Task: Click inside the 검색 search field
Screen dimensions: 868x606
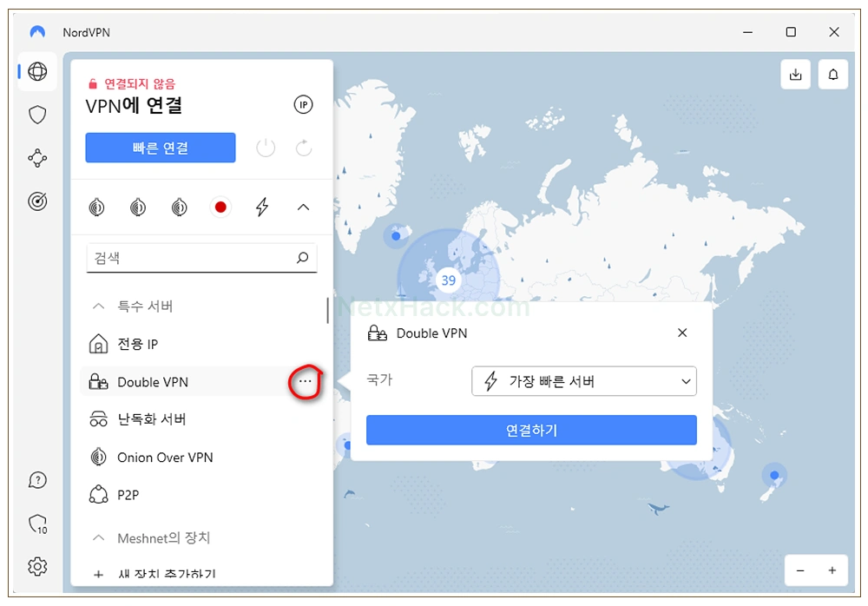Action: click(201, 258)
